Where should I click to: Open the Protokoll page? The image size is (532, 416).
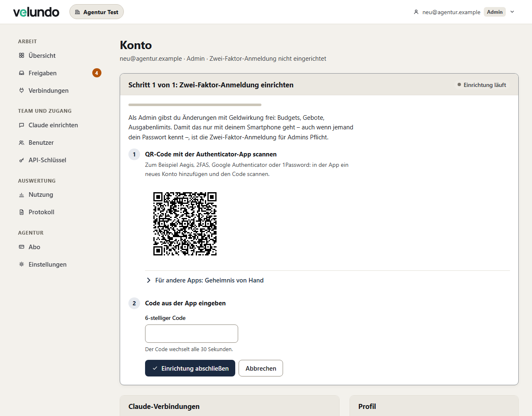click(x=61, y=212)
